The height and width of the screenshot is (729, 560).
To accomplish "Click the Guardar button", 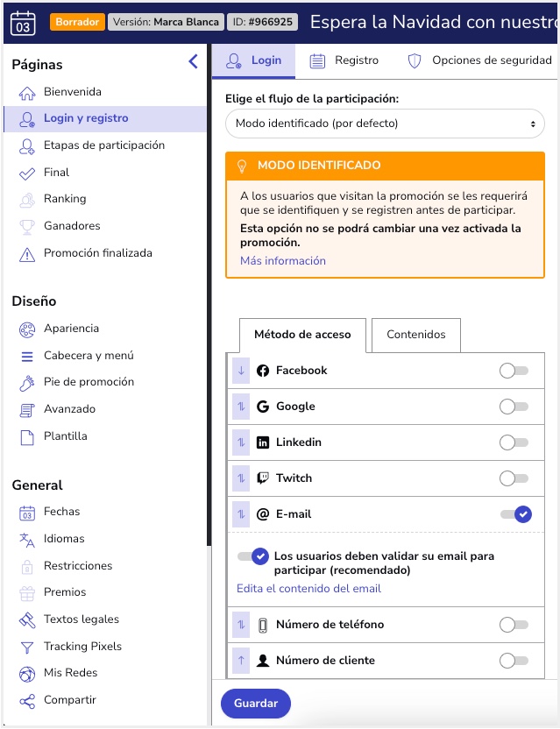I will (x=256, y=703).
